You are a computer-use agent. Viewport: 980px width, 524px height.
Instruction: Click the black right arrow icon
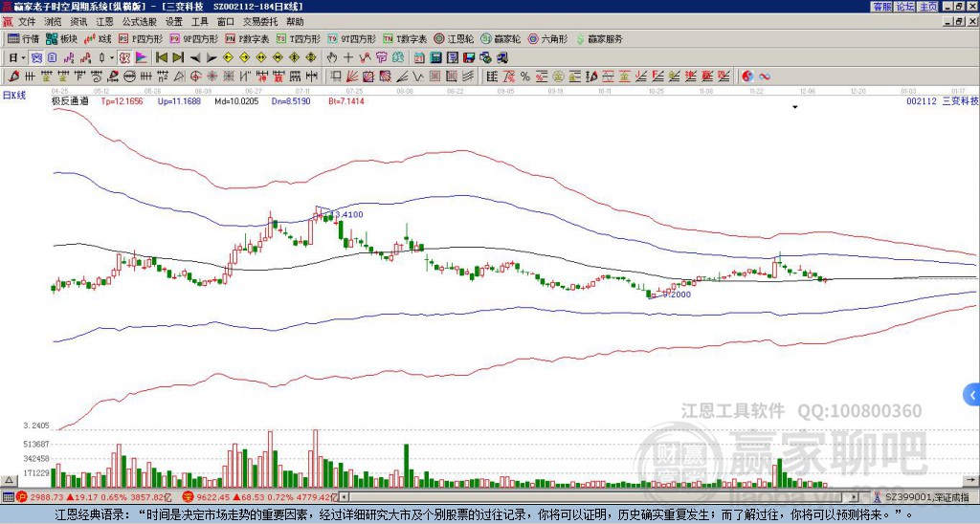[212, 58]
